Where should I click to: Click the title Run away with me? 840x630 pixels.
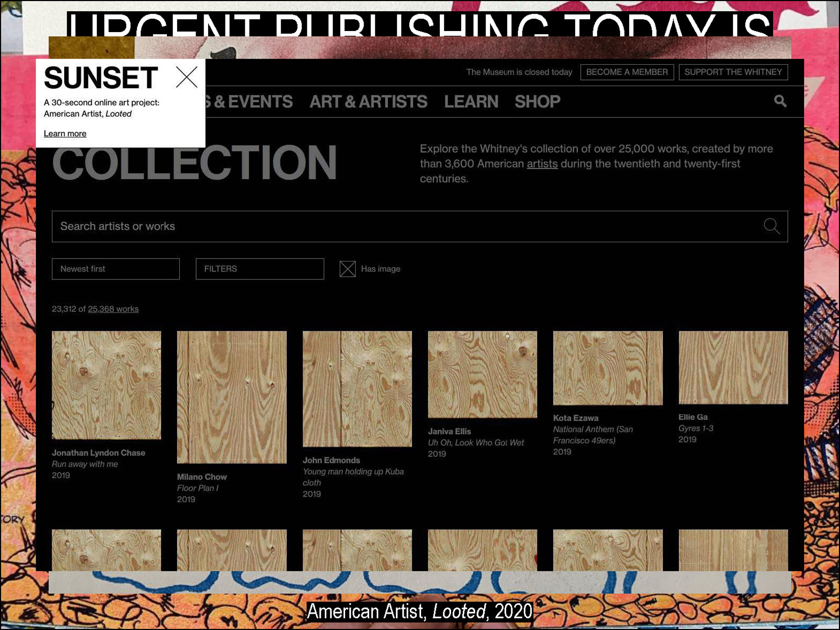85,464
